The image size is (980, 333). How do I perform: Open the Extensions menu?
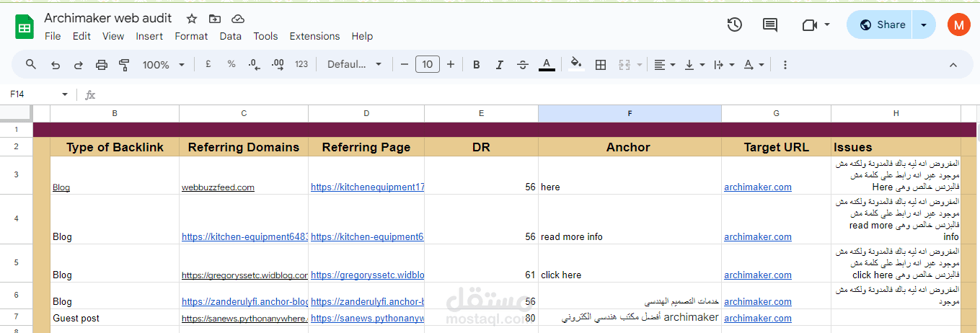(x=314, y=36)
